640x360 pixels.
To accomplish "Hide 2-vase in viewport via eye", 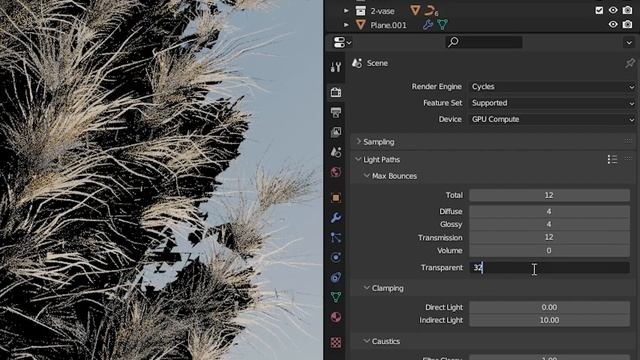I will (613, 10).
